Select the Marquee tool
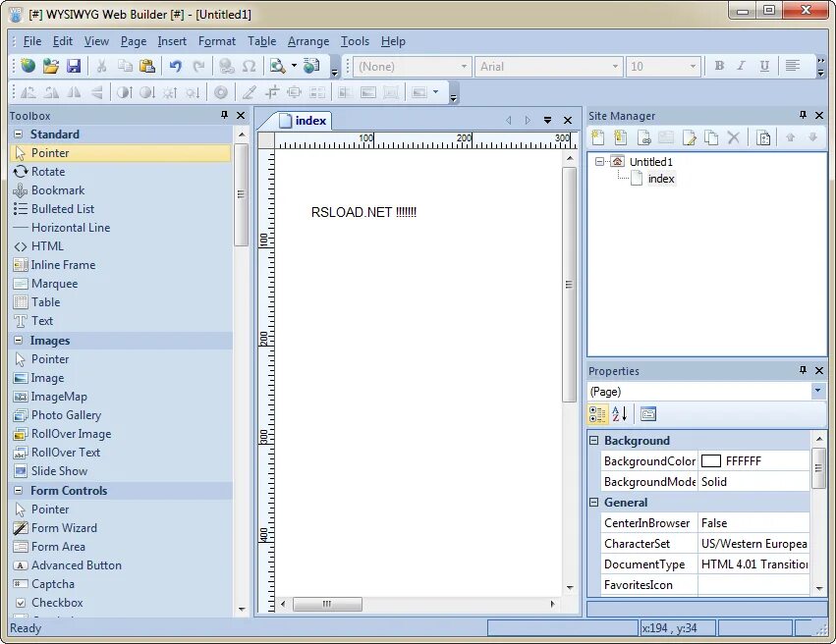Viewport: 836px width, 644px height. coord(121,284)
